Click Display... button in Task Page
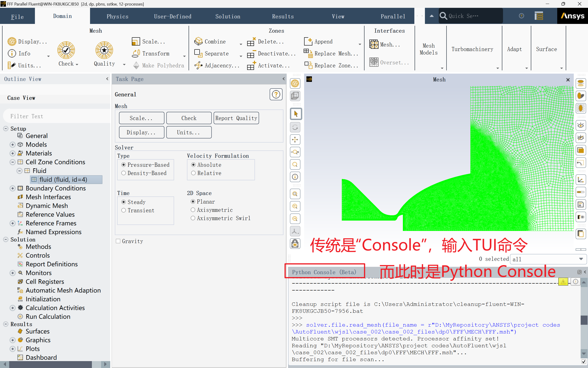588x368 pixels. point(141,133)
